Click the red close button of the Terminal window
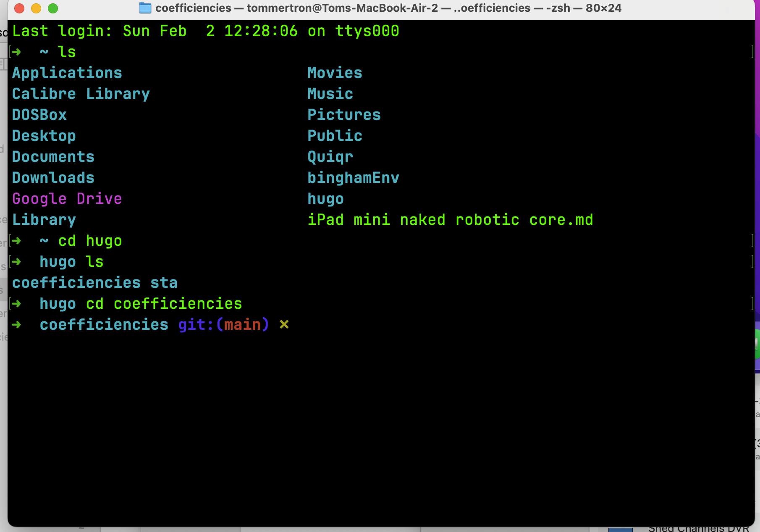760x532 pixels. pyautogui.click(x=19, y=8)
